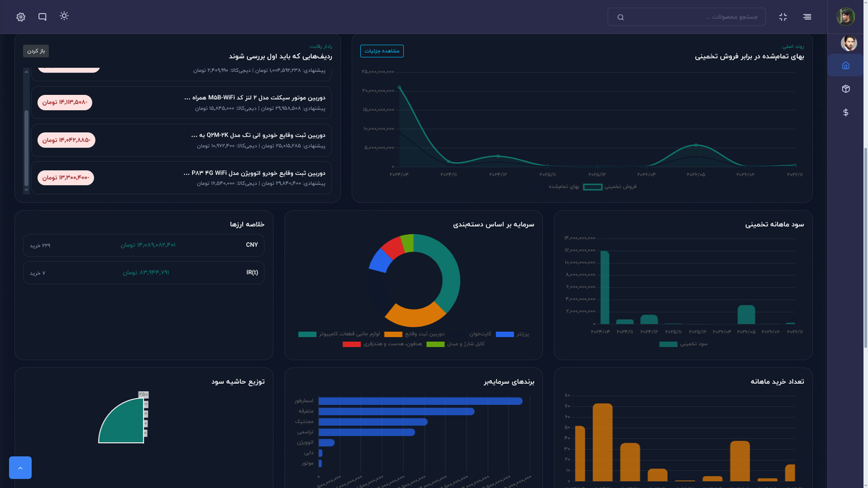The width and height of the screenshot is (868, 488).
Task: Open the dollar currency sidebar icon
Action: click(x=846, y=113)
